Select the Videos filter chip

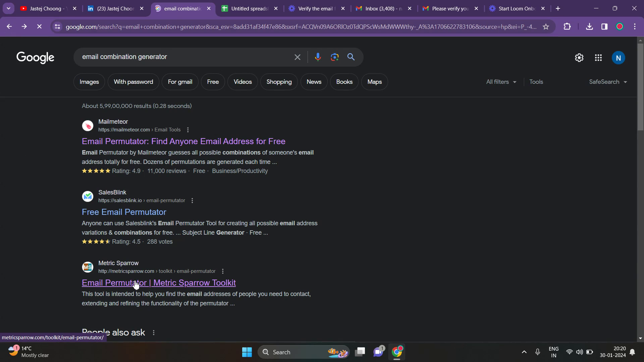click(x=242, y=82)
